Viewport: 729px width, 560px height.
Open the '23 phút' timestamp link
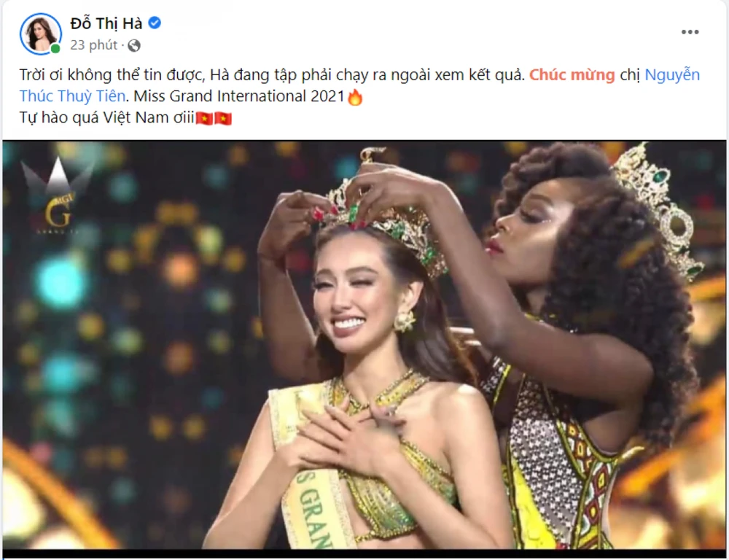coord(93,45)
